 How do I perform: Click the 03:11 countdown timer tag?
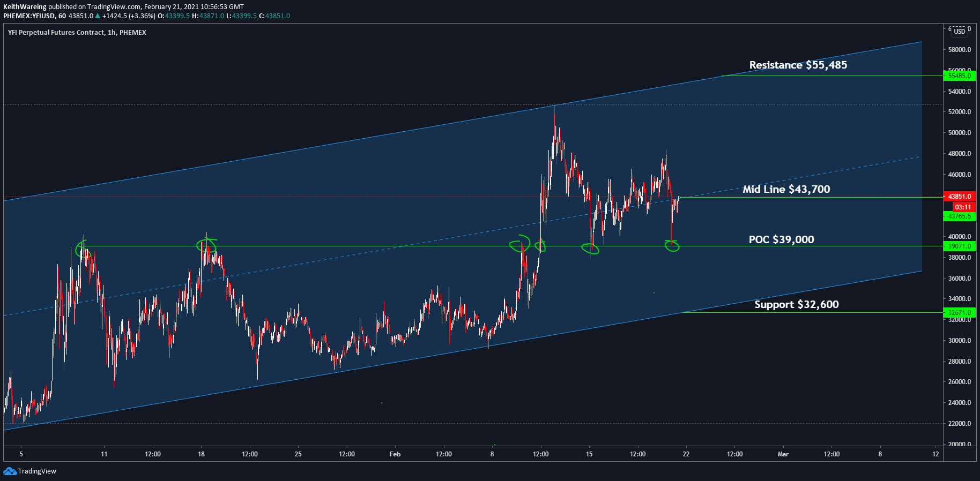click(963, 207)
